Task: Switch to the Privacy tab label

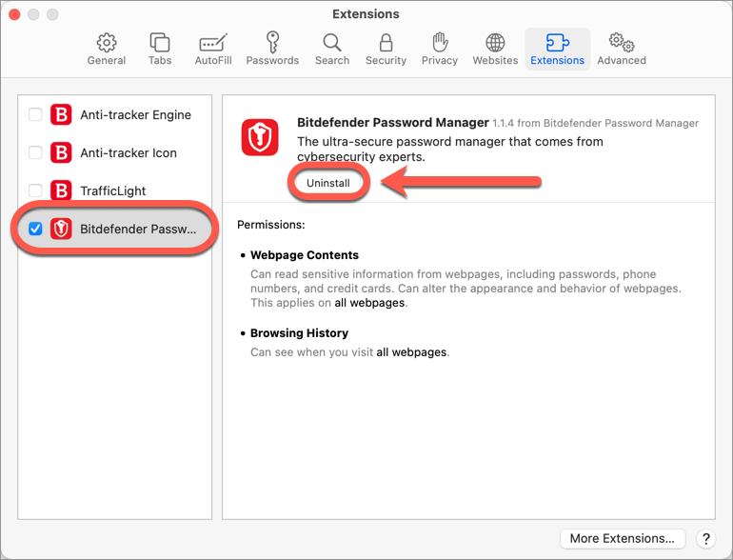Action: pyautogui.click(x=440, y=60)
